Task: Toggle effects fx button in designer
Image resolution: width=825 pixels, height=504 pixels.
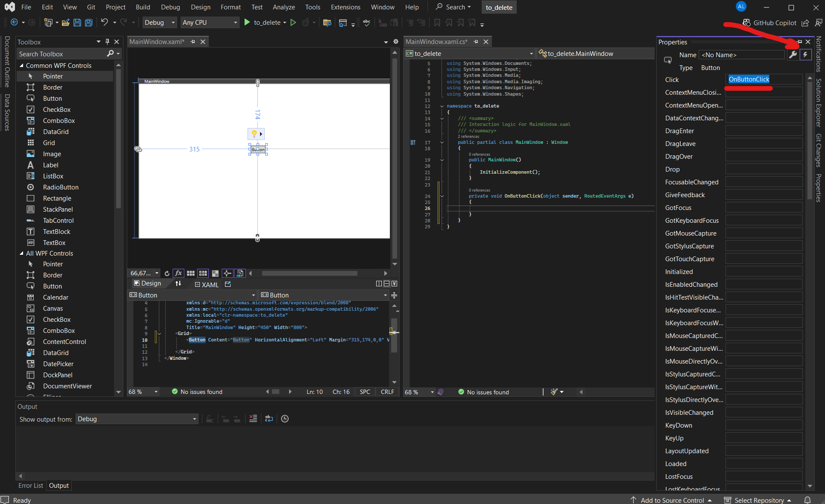Action: click(x=178, y=273)
